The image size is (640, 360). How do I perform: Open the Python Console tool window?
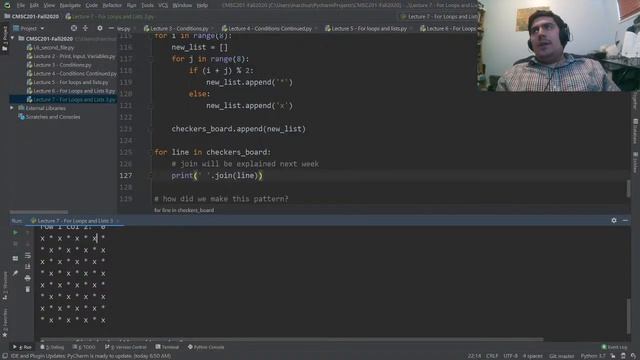pyautogui.click(x=206, y=347)
